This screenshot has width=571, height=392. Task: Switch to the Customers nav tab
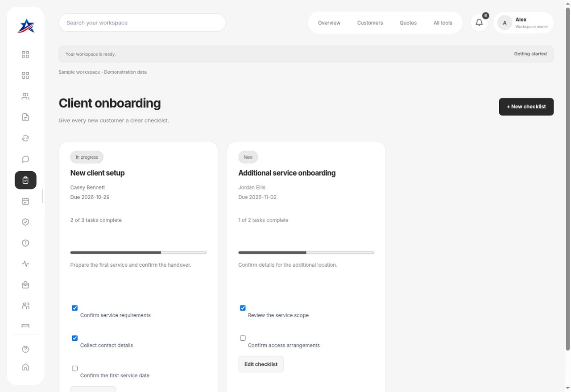[x=370, y=23]
